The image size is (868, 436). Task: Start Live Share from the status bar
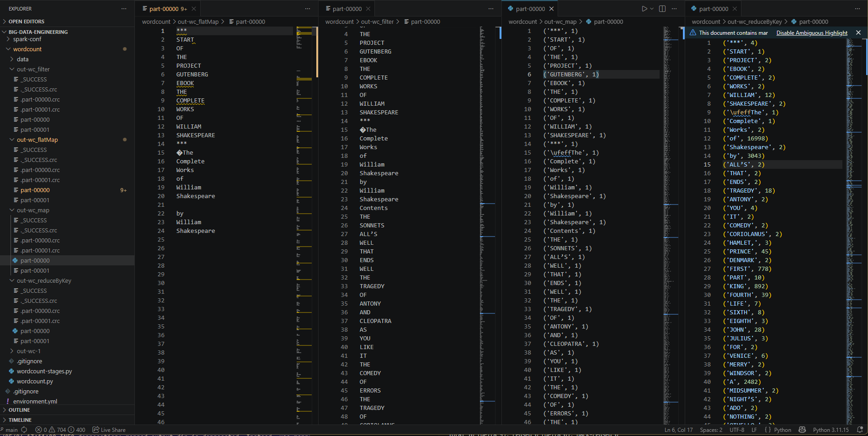(x=109, y=430)
